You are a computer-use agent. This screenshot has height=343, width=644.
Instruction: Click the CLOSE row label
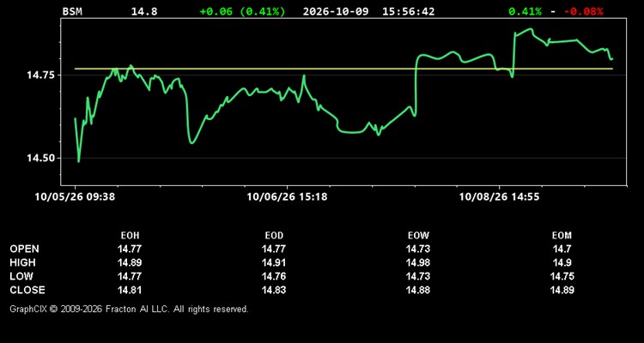point(27,290)
